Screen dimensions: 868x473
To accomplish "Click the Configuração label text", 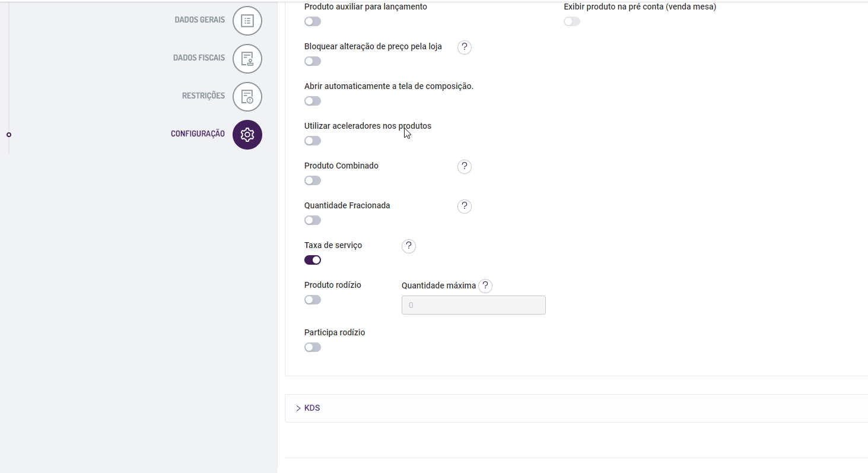I will coord(198,134).
